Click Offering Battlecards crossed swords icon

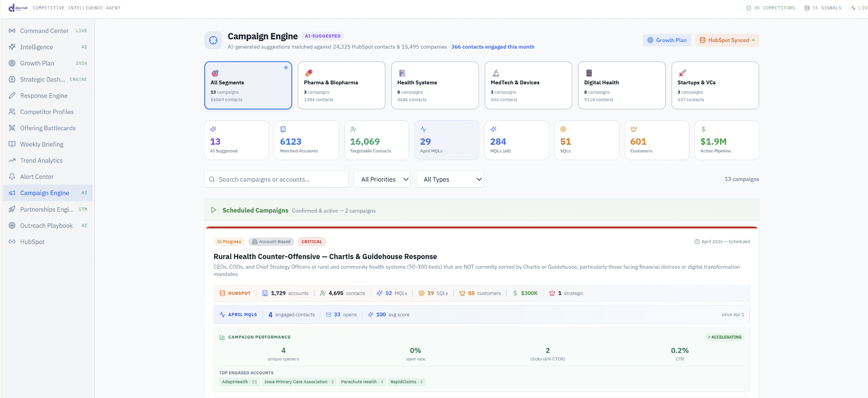12,128
